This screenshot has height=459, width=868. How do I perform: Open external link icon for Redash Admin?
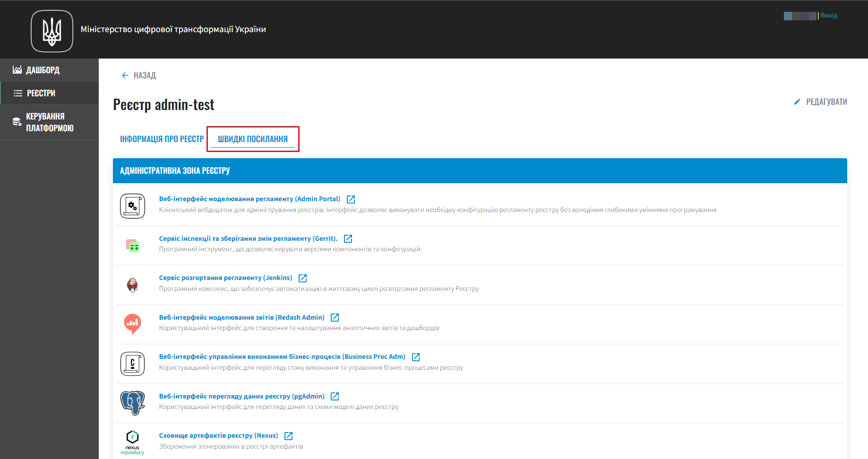(x=335, y=317)
